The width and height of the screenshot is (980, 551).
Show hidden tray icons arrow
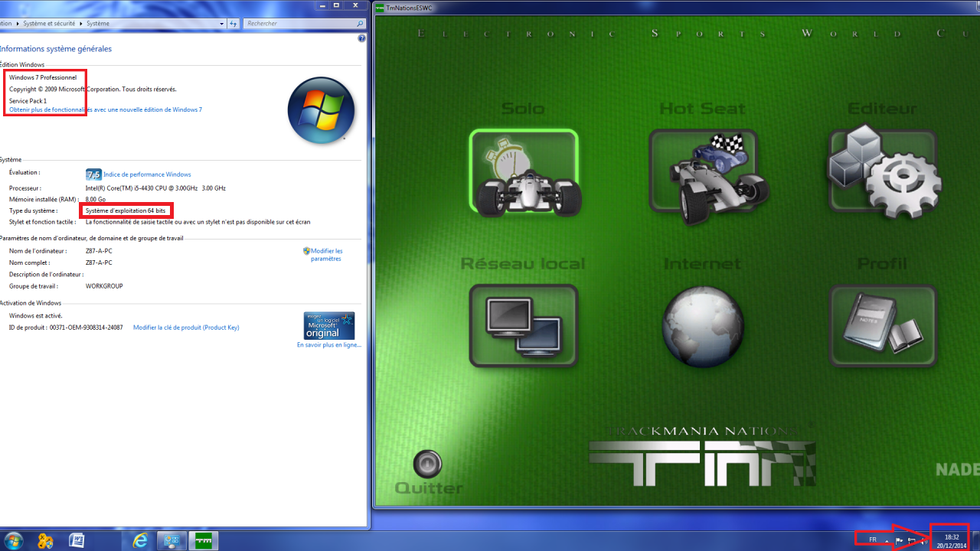pos(887,540)
